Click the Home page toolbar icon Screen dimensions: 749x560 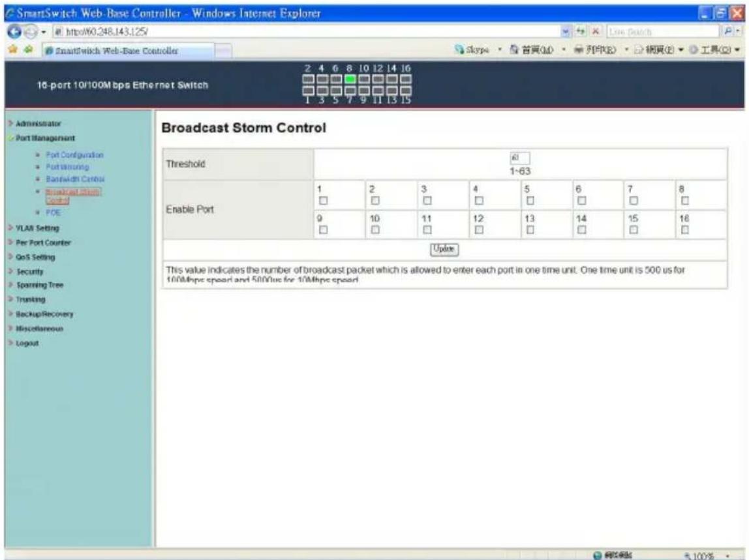(515, 50)
